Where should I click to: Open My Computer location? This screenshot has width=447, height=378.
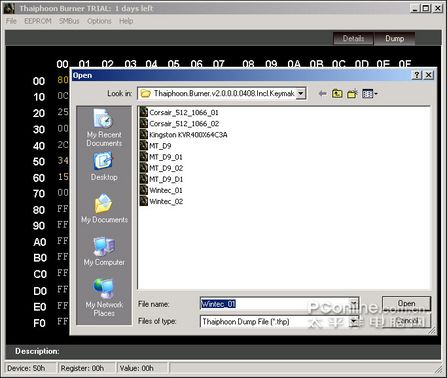(104, 252)
